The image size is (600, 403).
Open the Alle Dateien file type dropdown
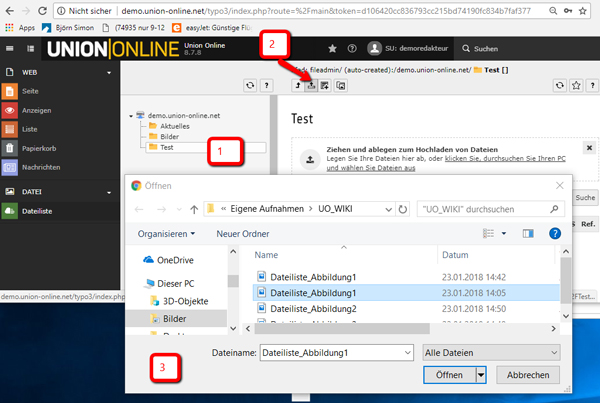click(491, 352)
